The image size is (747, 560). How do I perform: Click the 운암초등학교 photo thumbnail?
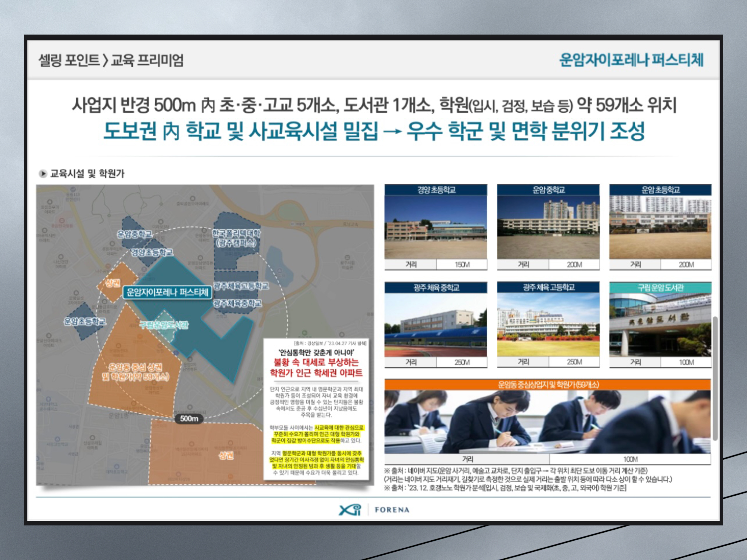[x=660, y=227]
